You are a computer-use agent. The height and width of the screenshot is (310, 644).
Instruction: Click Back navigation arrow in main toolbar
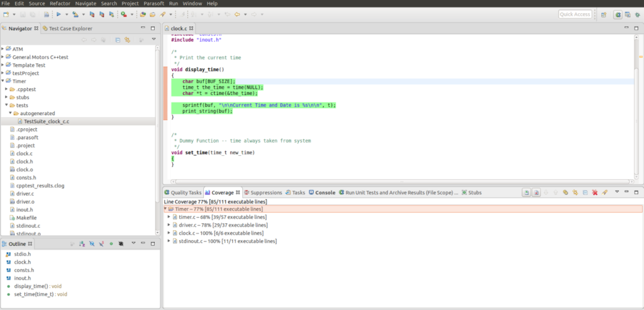click(x=238, y=14)
